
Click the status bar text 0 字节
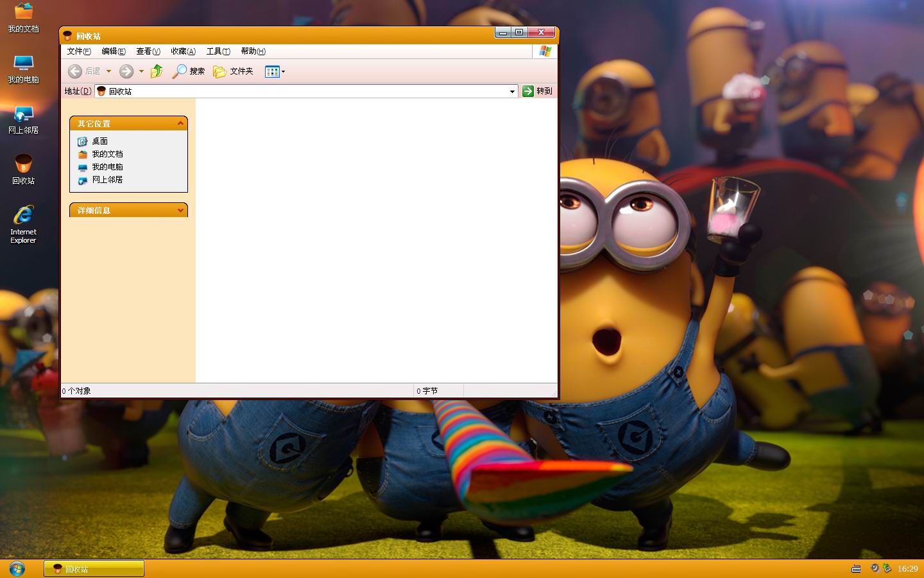coord(427,390)
